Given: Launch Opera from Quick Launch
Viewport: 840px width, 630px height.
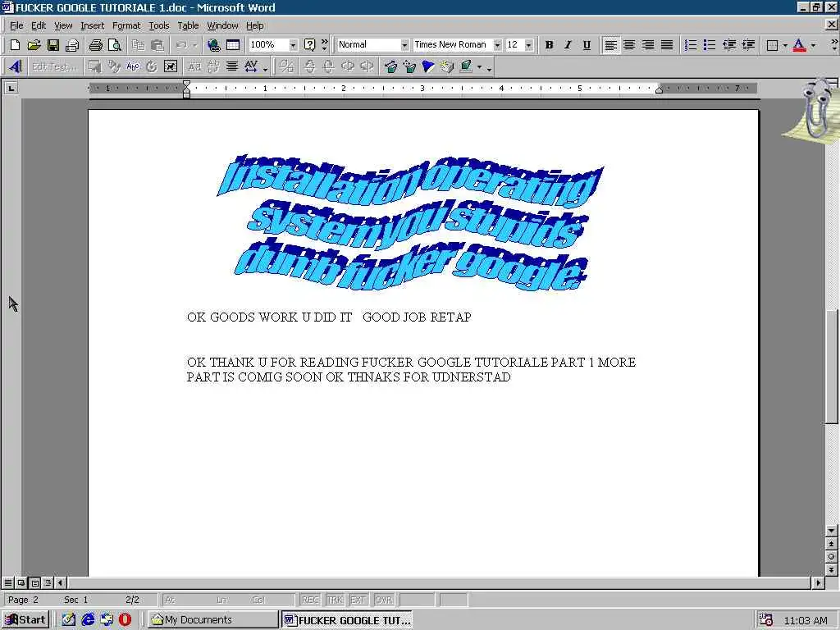Looking at the screenshot, I should pyautogui.click(x=125, y=619).
